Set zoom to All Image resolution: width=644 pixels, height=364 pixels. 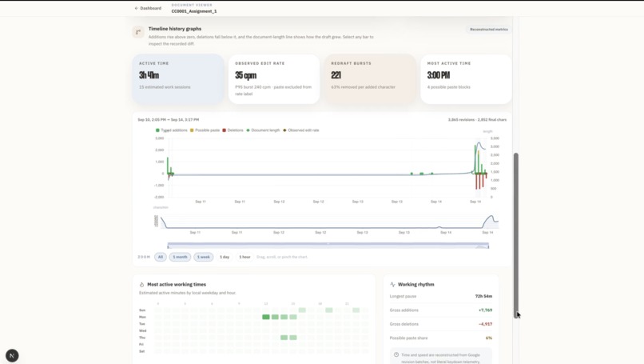(x=160, y=257)
